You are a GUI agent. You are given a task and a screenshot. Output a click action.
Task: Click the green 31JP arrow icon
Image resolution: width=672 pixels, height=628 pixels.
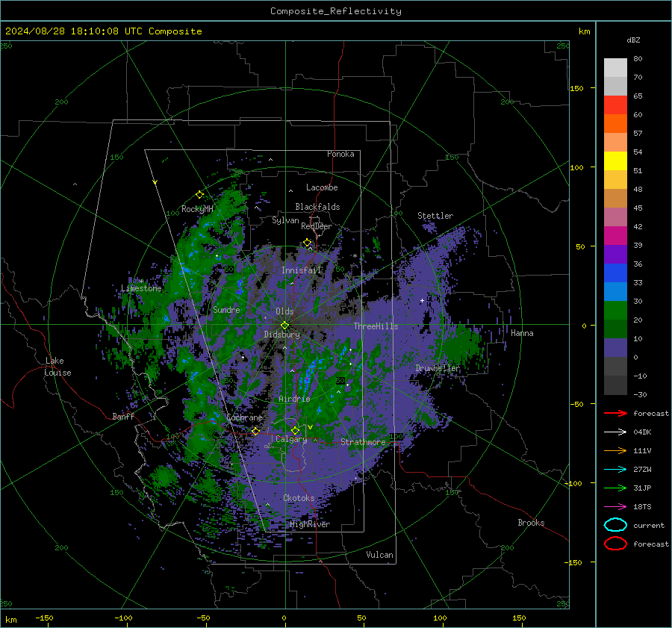click(615, 488)
